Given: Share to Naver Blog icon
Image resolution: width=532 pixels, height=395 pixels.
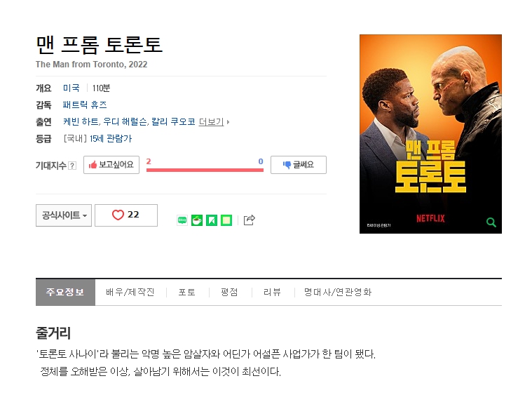Looking at the screenshot, I should click(x=182, y=220).
